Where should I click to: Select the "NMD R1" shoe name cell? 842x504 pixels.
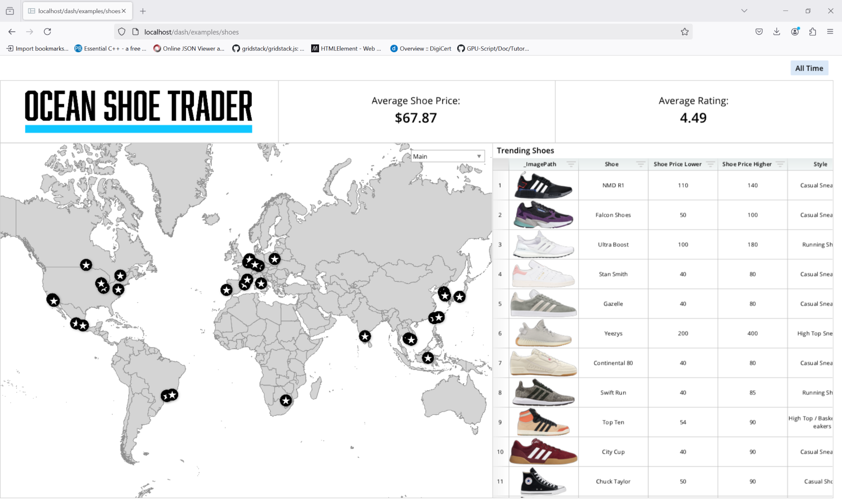click(613, 185)
